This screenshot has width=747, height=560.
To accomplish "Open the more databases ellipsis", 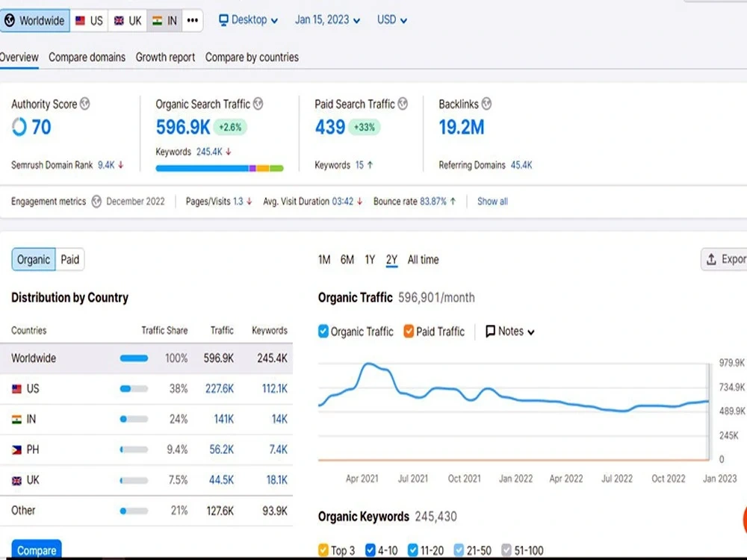I will (x=193, y=20).
